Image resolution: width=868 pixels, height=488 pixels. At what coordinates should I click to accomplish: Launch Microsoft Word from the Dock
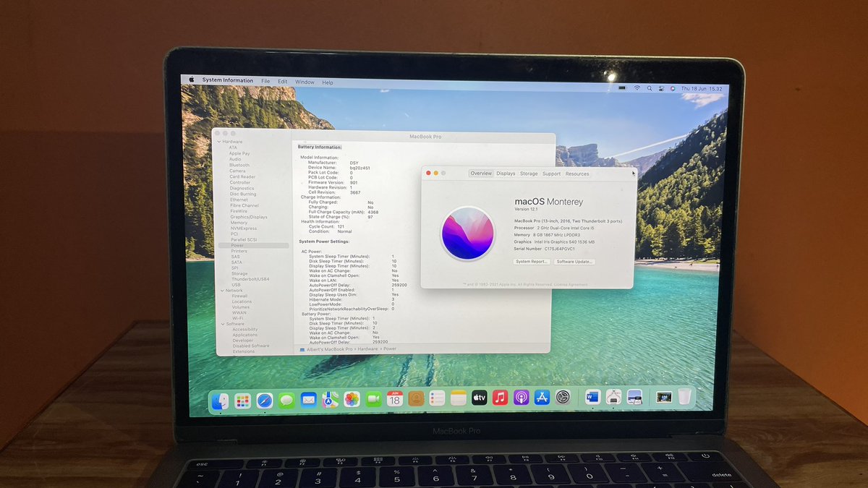pyautogui.click(x=592, y=397)
